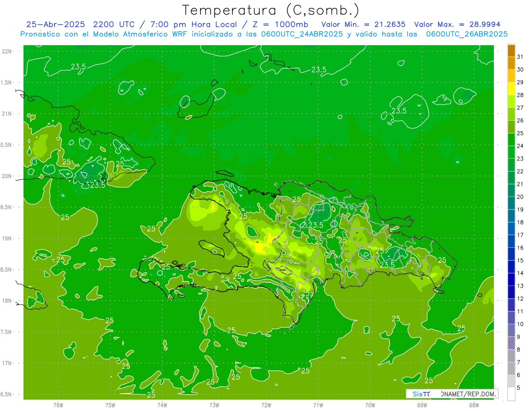Image resolution: width=532 pixels, height=411 pixels.
Task: Click the legend value '29'
Action: 520,82
